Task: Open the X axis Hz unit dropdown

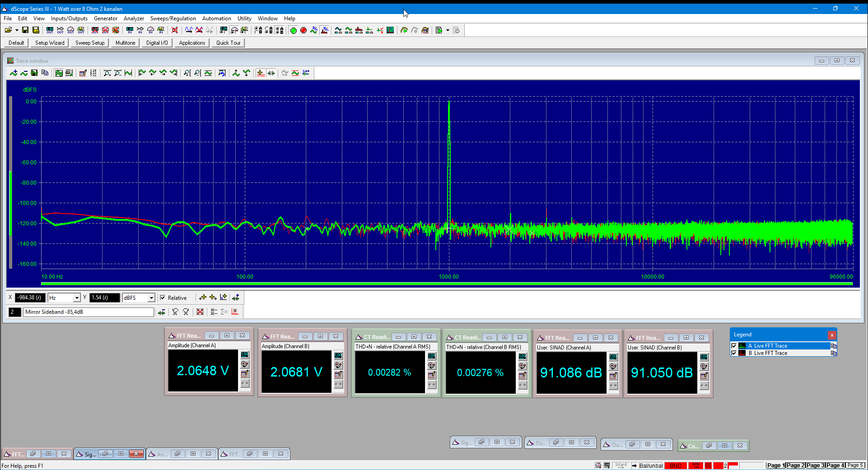Action: click(x=77, y=298)
